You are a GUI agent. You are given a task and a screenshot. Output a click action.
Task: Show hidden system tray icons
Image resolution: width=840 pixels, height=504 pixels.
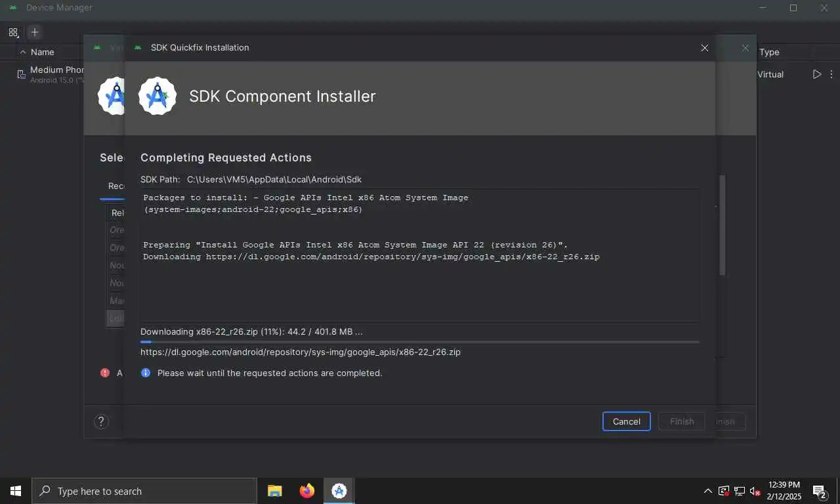click(707, 491)
